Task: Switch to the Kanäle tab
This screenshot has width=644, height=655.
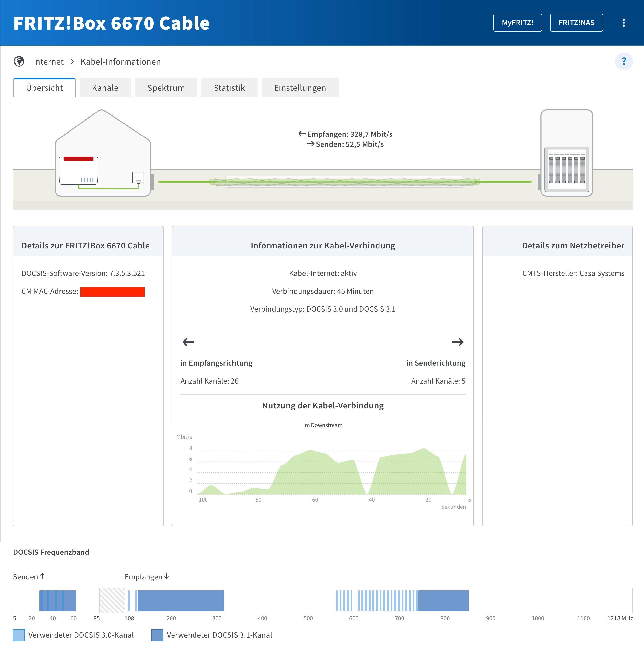Action: (x=105, y=88)
